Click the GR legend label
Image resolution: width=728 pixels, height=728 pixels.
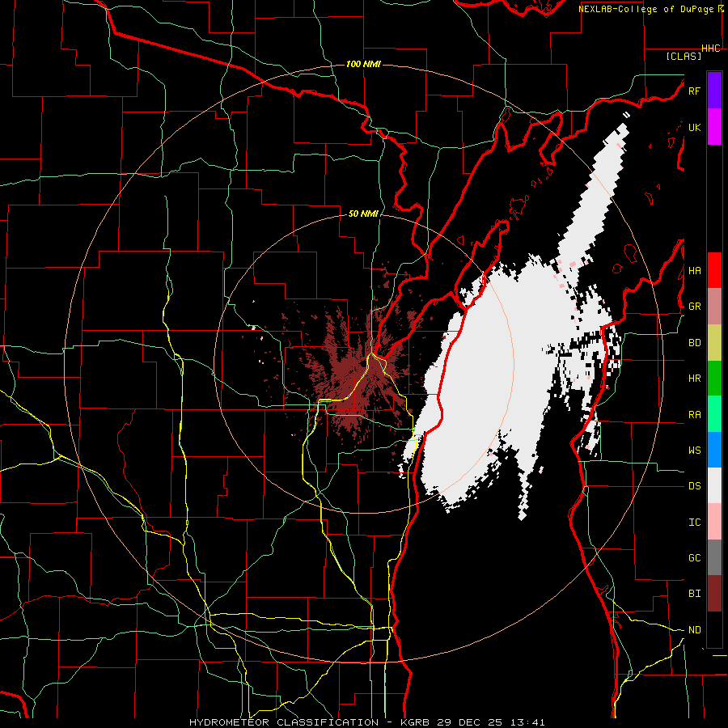(694, 307)
